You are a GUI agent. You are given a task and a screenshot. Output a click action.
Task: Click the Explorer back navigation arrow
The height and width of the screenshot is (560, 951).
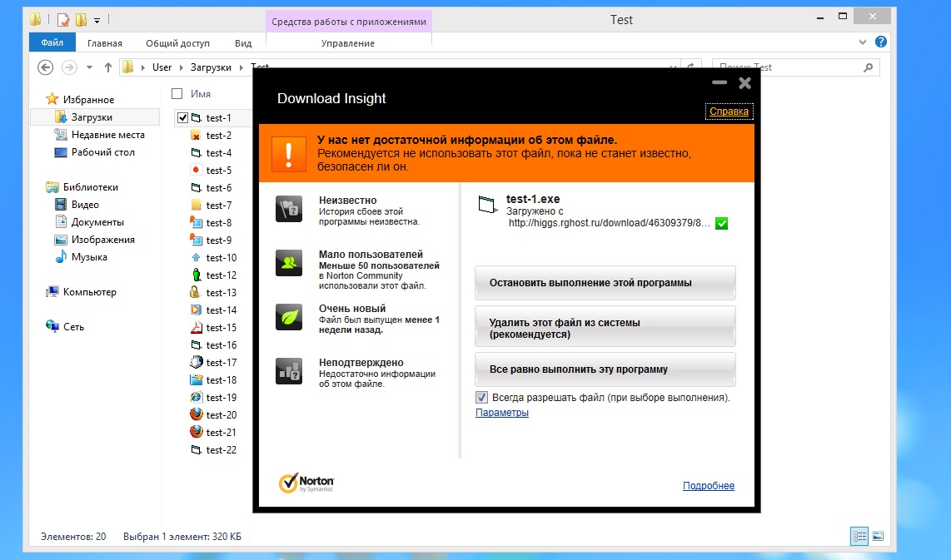click(46, 67)
